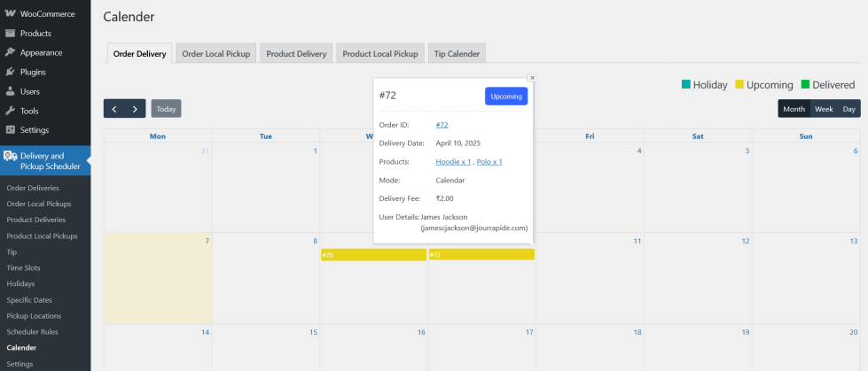The width and height of the screenshot is (868, 371).
Task: Click the Today button
Action: [166, 109]
